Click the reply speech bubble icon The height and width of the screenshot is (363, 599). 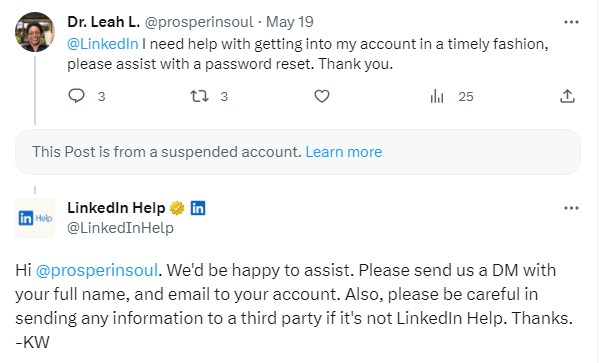pos(76,96)
